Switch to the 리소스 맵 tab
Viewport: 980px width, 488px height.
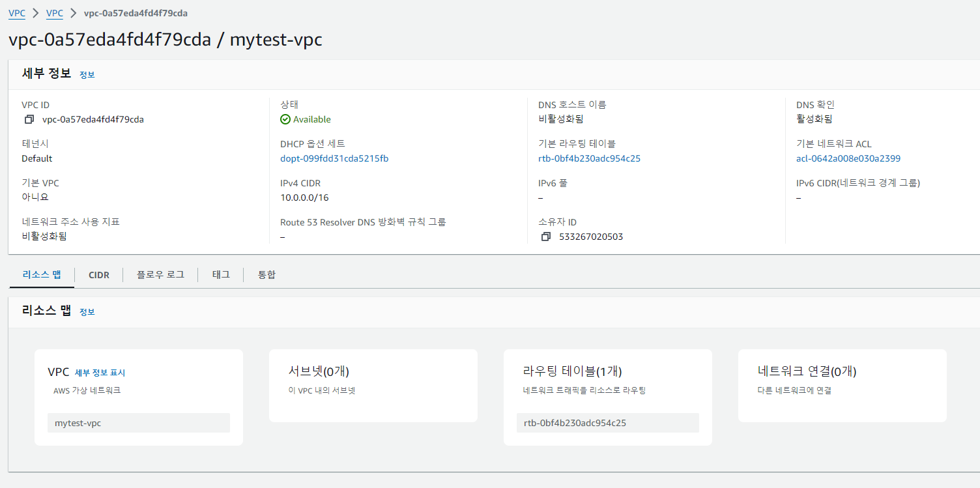coord(42,275)
